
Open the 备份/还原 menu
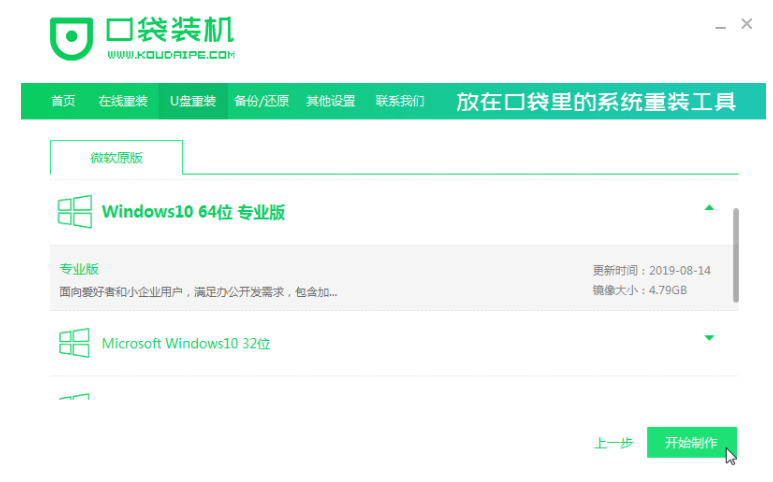click(x=261, y=101)
